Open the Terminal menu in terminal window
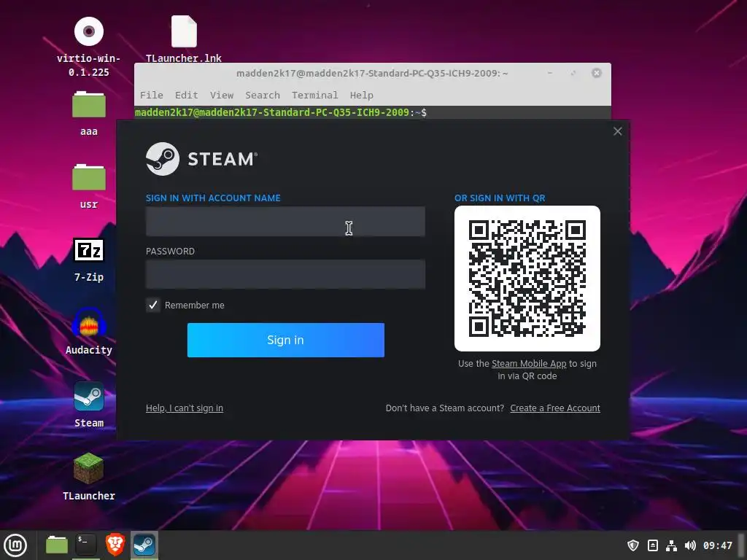Viewport: 747px width, 560px height. point(315,96)
